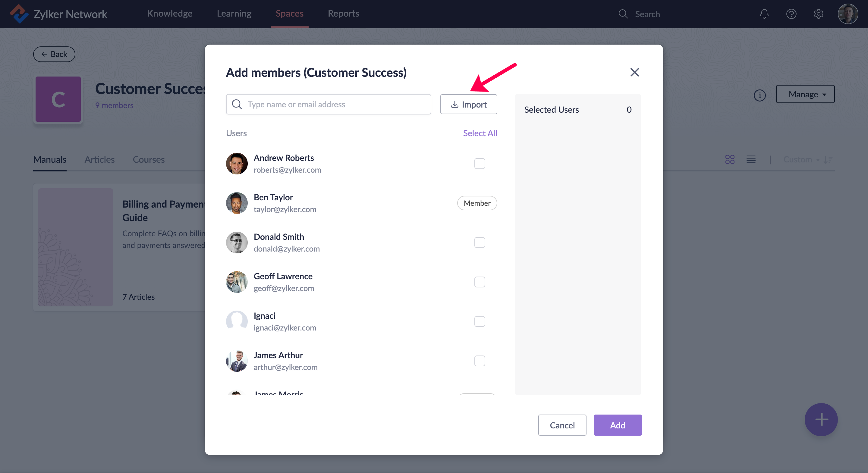Click the floating plus button

coord(821,419)
